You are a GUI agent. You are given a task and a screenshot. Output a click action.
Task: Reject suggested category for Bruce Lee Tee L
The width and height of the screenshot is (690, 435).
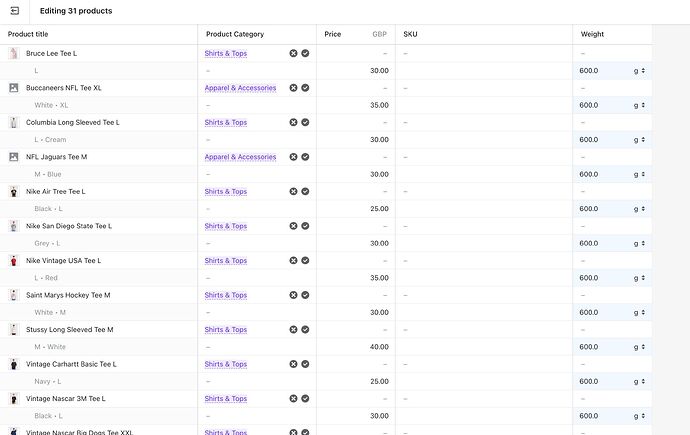[294, 53]
